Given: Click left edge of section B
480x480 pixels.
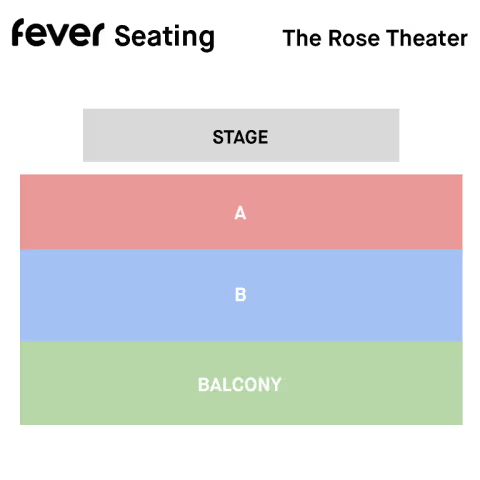Looking at the screenshot, I should point(23,295).
